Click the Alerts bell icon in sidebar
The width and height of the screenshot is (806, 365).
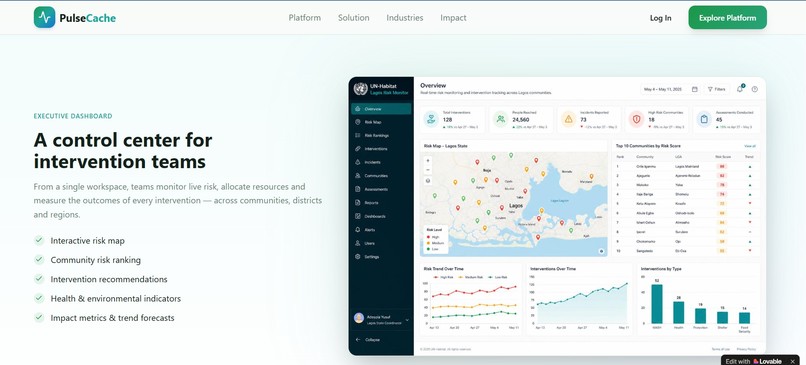(x=358, y=230)
